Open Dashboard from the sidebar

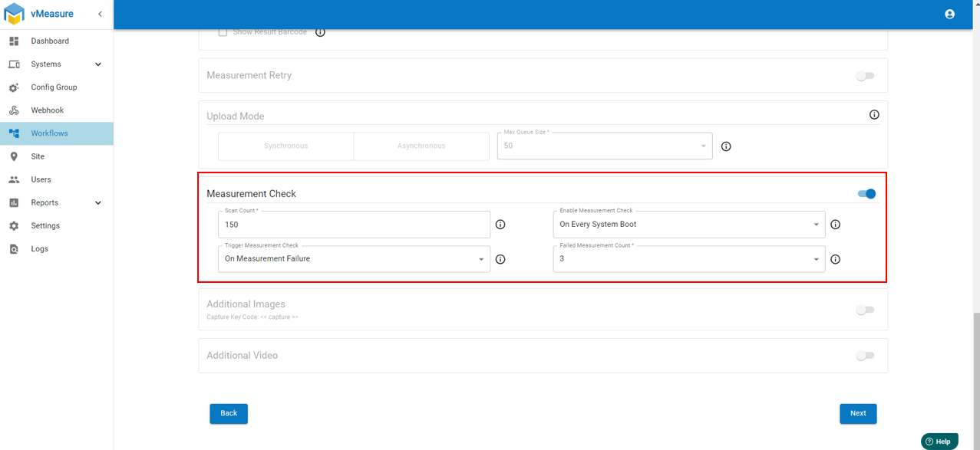click(x=50, y=41)
